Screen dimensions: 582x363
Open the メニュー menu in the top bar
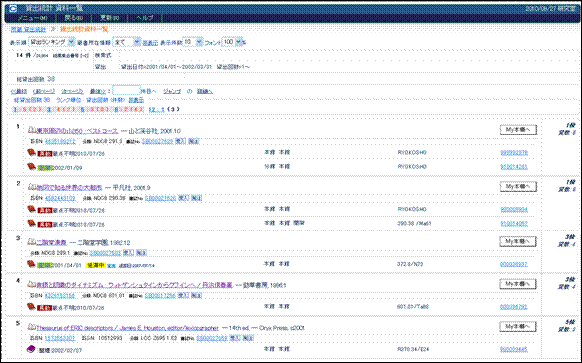(33, 18)
